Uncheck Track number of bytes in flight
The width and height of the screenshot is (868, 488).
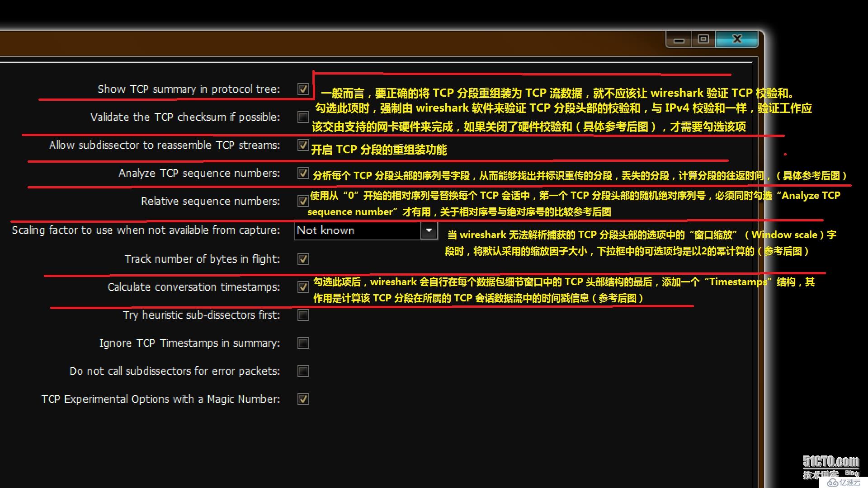(303, 259)
